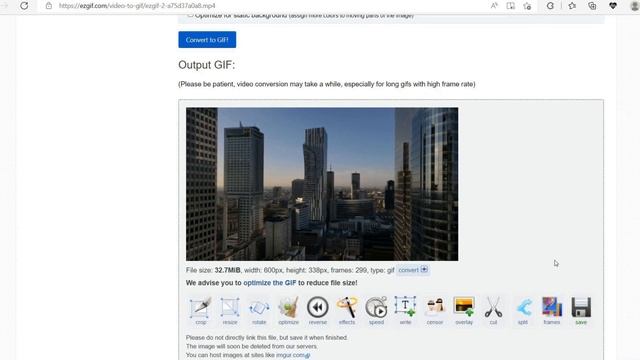The image size is (640, 360).
Task: Open the rotate tool
Action: point(259,311)
